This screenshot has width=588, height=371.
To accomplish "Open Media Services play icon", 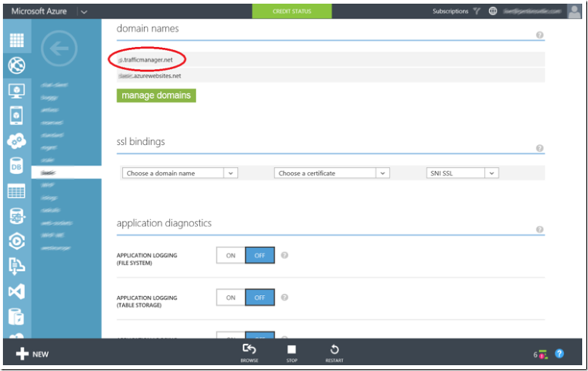I will point(16,241).
